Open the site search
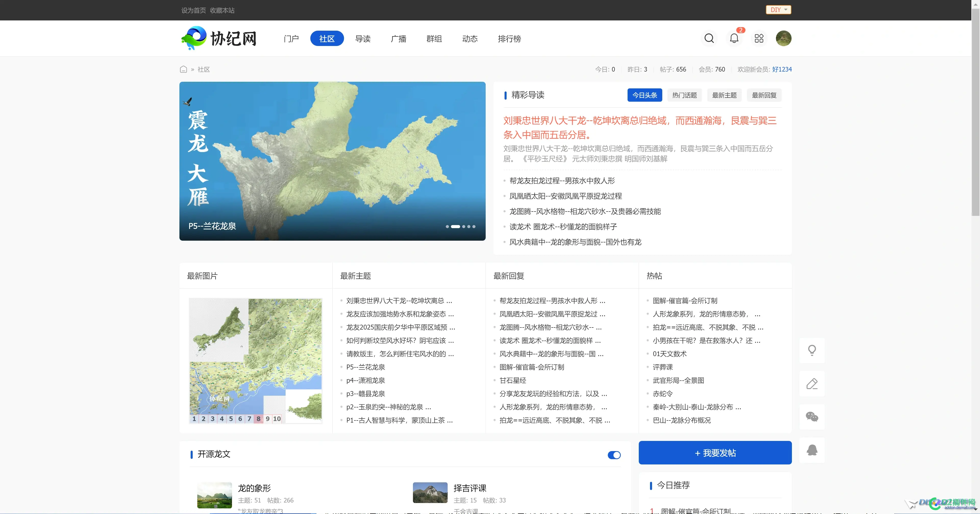The image size is (980, 514). [709, 38]
